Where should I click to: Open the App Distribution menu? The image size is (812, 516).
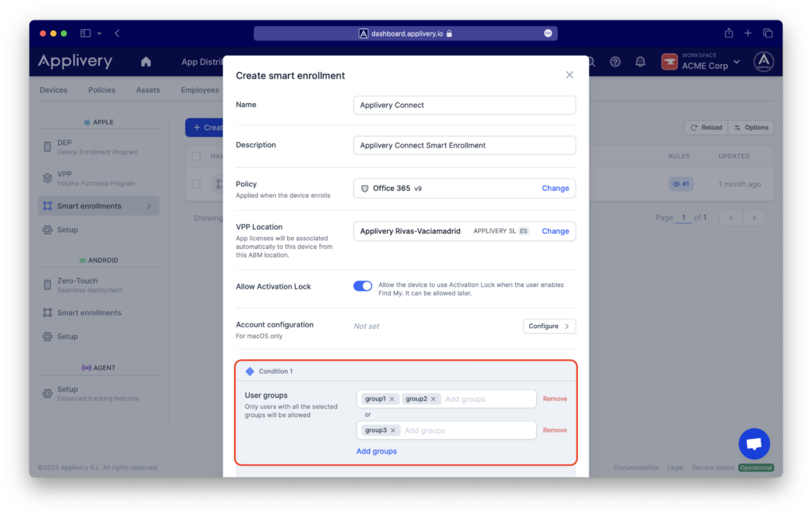[x=202, y=62]
